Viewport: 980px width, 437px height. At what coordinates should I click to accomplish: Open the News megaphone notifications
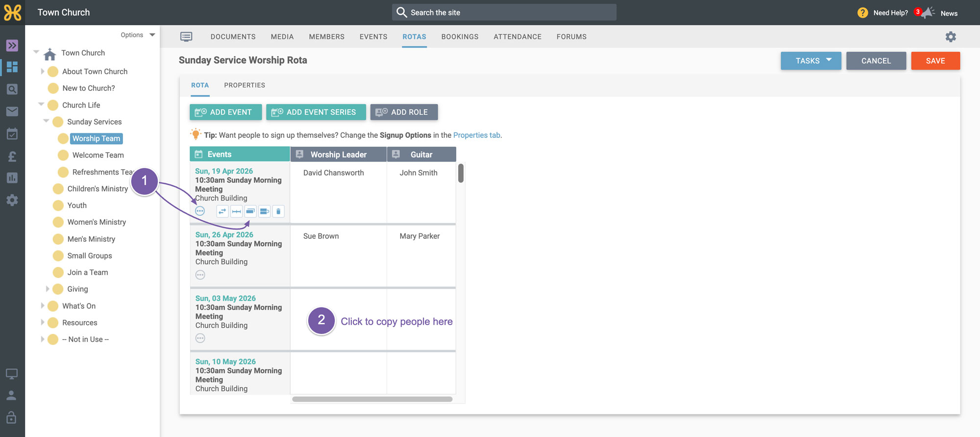tap(927, 13)
